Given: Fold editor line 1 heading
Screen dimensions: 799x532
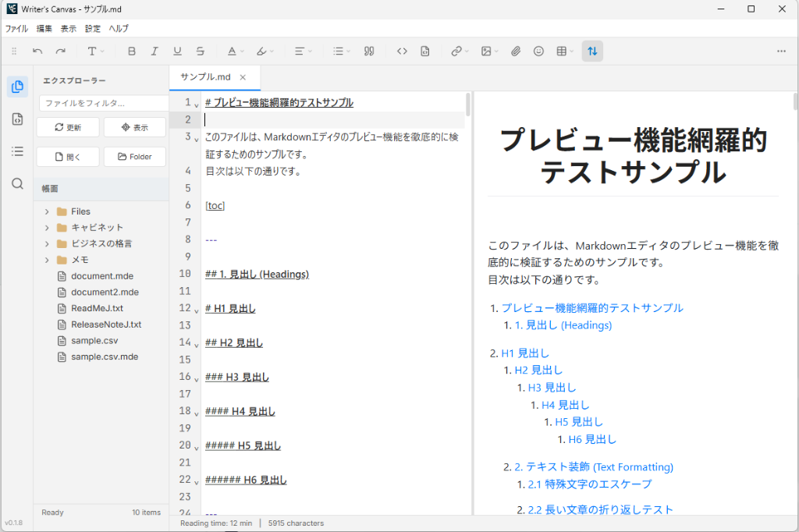Looking at the screenshot, I should pos(197,105).
